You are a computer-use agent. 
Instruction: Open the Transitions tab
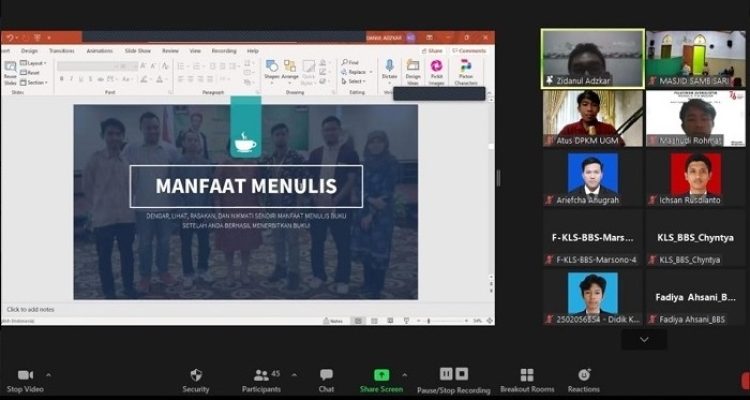point(61,51)
